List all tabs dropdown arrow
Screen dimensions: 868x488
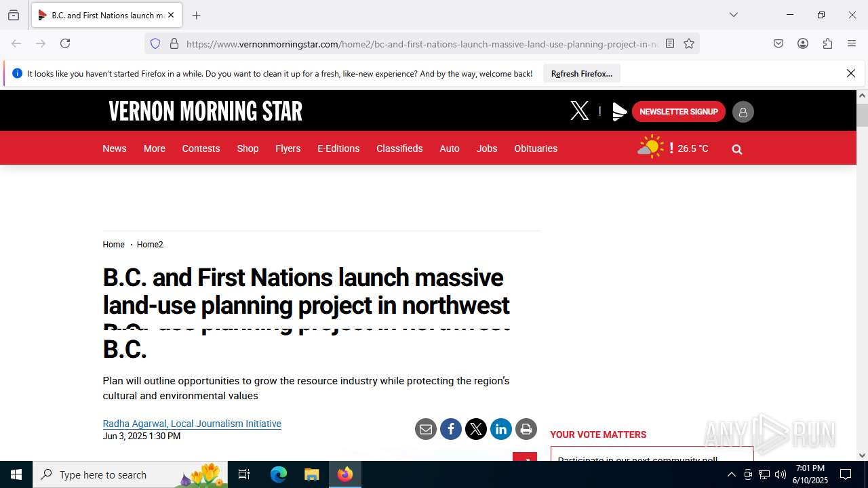(x=733, y=15)
